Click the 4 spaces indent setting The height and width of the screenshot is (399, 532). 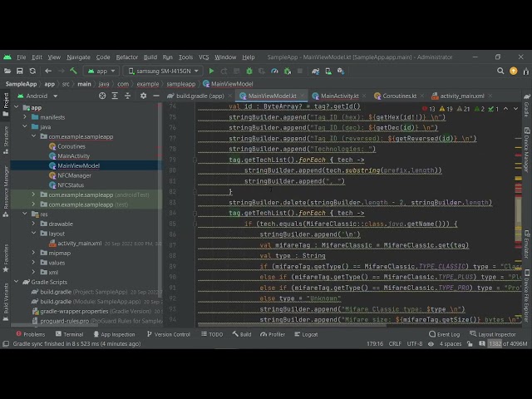click(451, 343)
